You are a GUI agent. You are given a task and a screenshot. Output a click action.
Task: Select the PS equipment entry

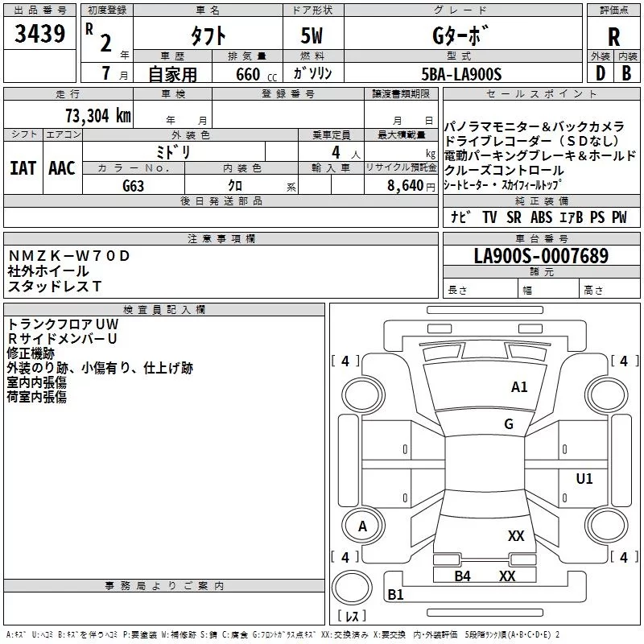pos(597,217)
